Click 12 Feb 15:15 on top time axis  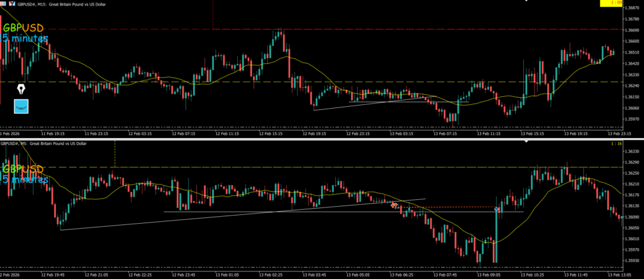(x=269, y=134)
